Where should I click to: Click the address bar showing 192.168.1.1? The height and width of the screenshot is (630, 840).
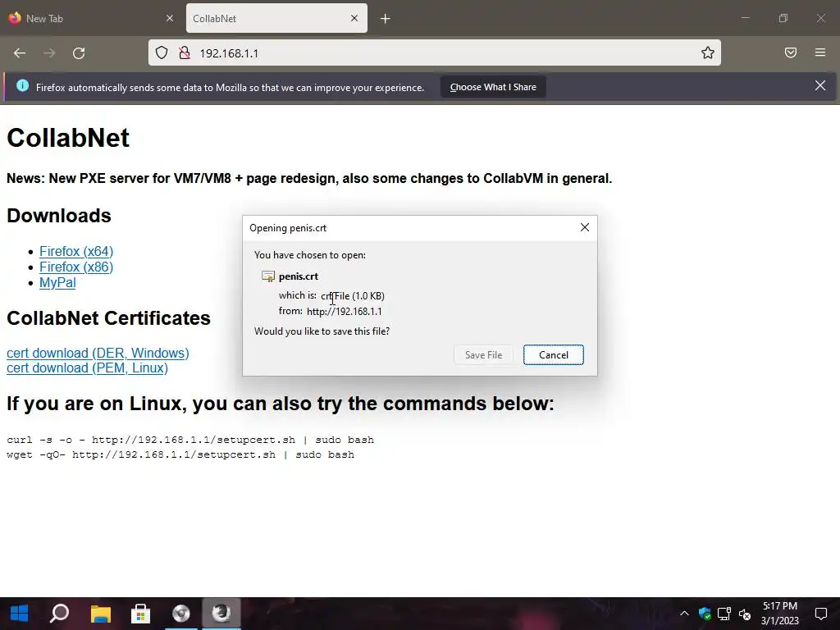(x=434, y=53)
